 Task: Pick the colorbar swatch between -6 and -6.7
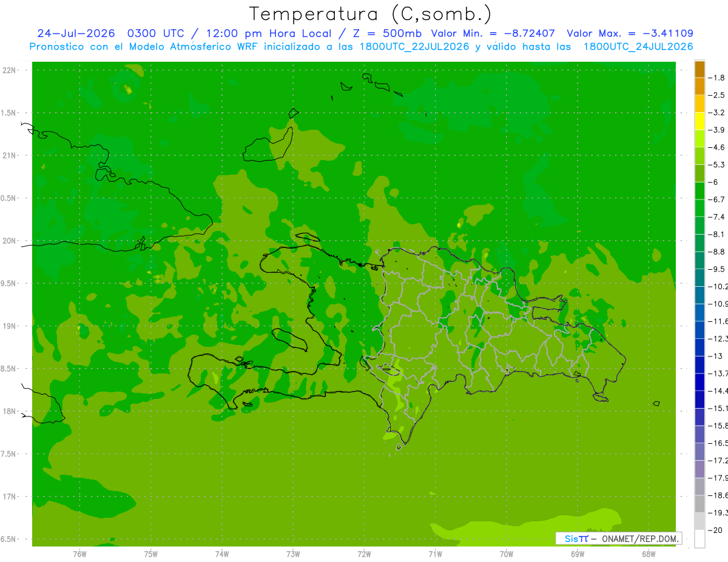(x=699, y=191)
